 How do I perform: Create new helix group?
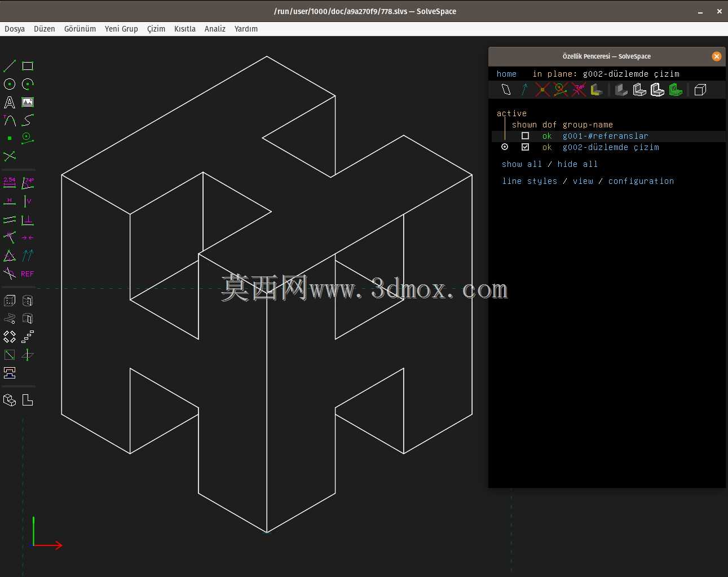tap(10, 319)
